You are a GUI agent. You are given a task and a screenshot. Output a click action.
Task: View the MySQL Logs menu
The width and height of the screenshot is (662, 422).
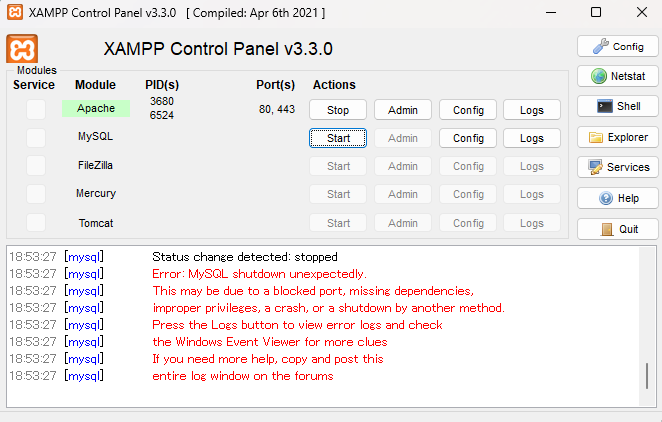click(x=532, y=138)
